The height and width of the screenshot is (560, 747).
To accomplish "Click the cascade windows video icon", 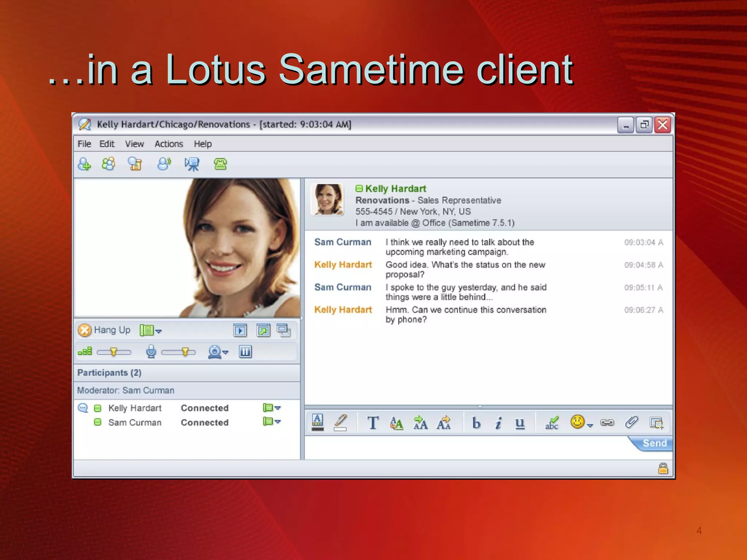I will pos(284,331).
